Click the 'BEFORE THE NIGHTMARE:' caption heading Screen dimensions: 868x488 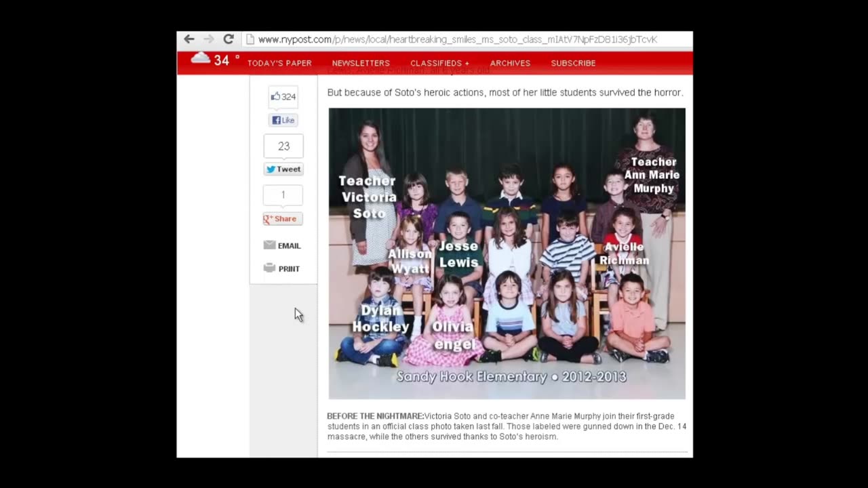pyautogui.click(x=375, y=416)
